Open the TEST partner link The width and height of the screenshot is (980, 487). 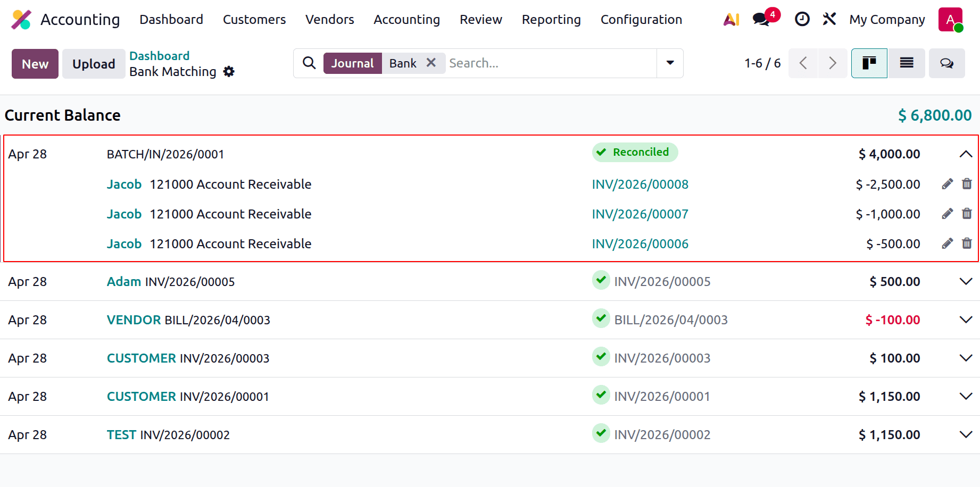coord(121,435)
